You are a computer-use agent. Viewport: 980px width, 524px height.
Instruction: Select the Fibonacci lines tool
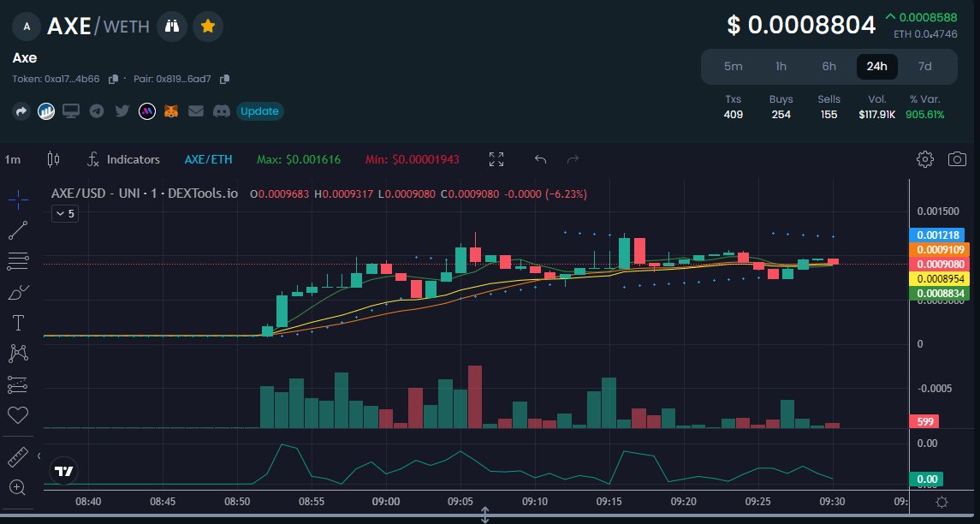18,261
